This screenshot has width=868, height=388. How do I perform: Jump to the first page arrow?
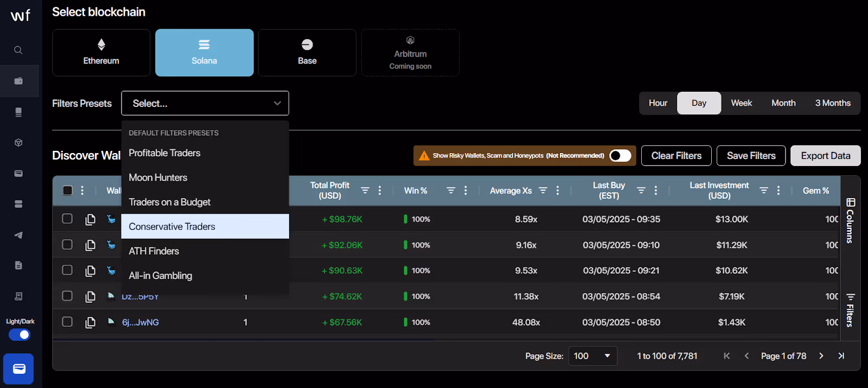point(727,356)
